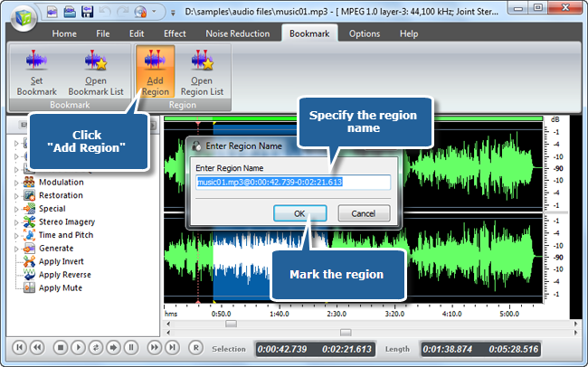Open the application orb menu

[24, 17]
